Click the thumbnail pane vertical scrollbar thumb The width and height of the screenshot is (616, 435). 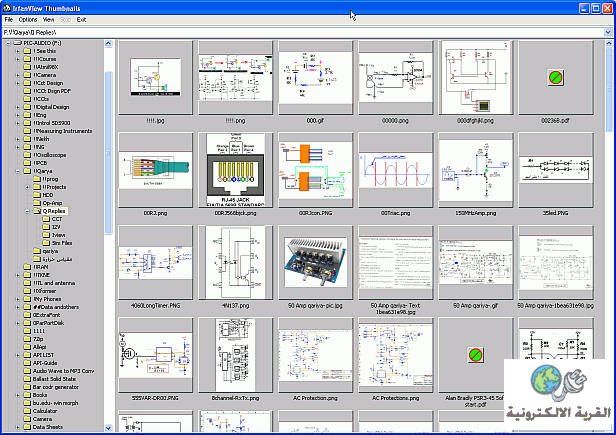(609, 90)
